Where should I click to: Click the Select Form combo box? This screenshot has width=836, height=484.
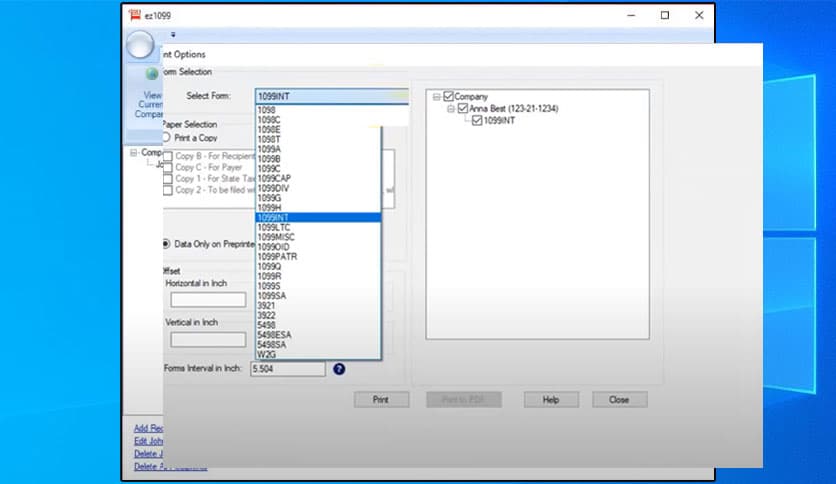coord(332,96)
